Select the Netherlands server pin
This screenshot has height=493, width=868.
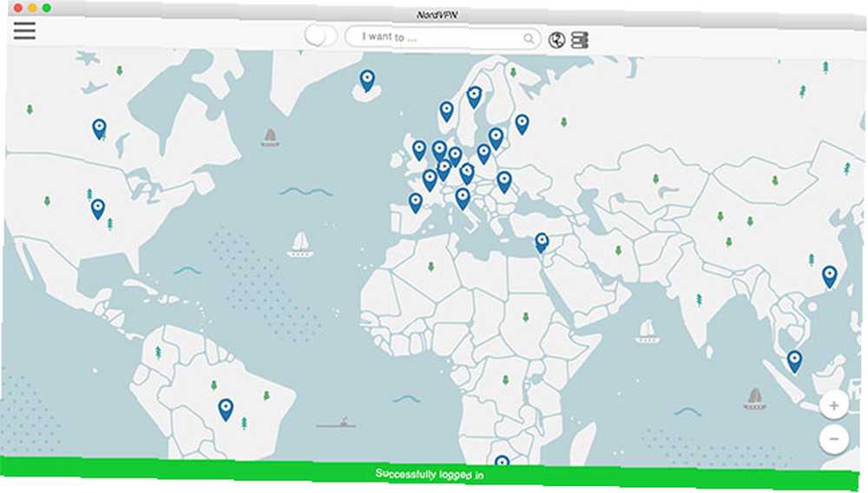click(x=439, y=150)
